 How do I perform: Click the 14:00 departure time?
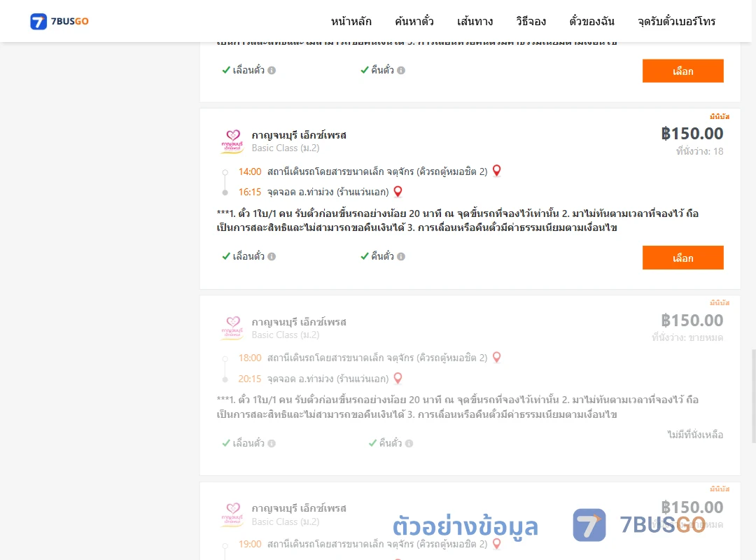pyautogui.click(x=250, y=171)
